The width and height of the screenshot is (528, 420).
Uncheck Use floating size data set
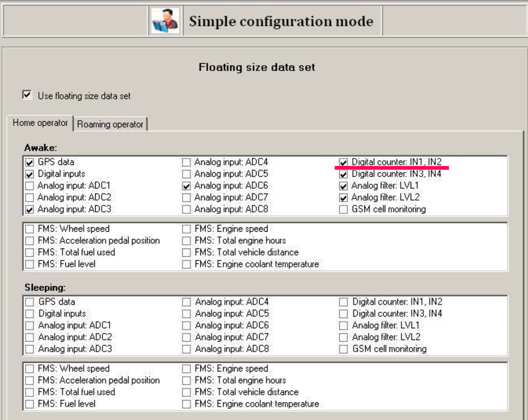27,96
